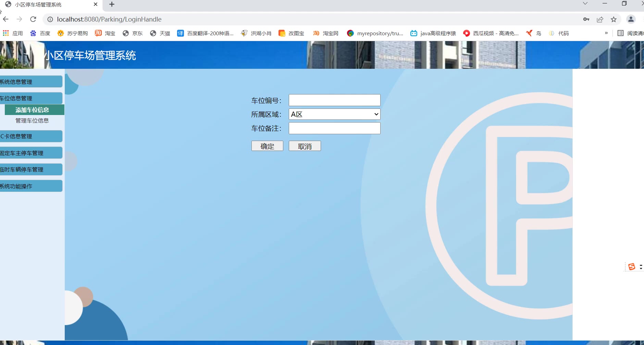Open a new browser tab
Viewport: 644px width, 345px height.
click(x=112, y=4)
